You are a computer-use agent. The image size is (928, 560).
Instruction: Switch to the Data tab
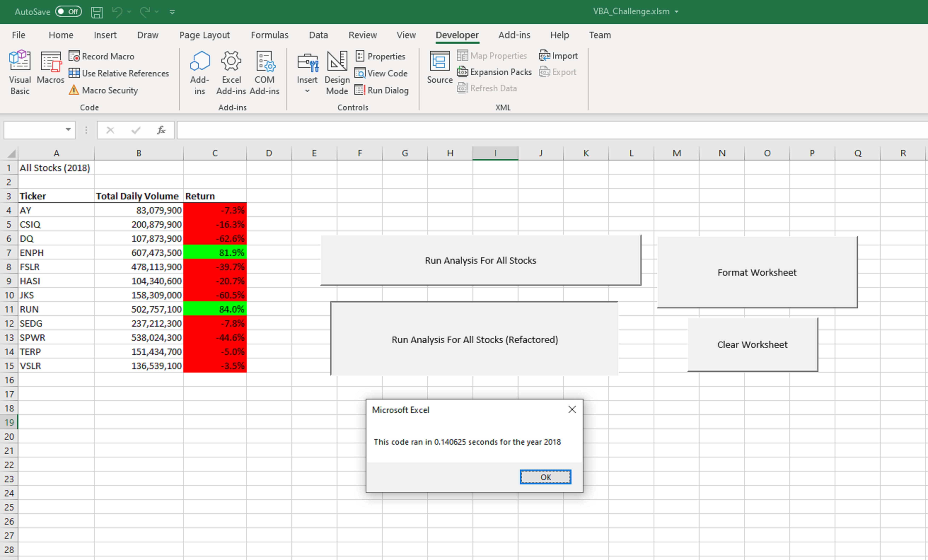[x=318, y=35]
